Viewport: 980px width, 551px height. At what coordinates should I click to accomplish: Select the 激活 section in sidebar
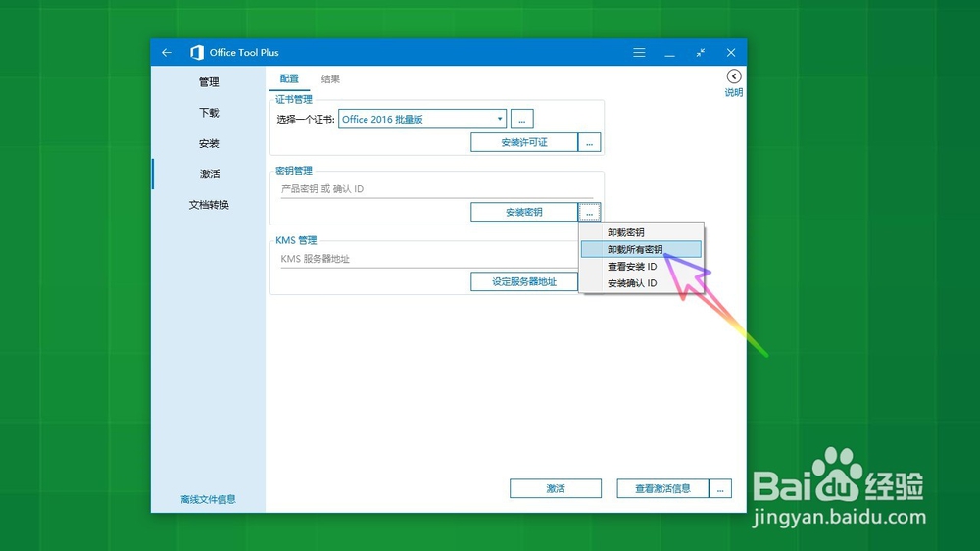[209, 174]
